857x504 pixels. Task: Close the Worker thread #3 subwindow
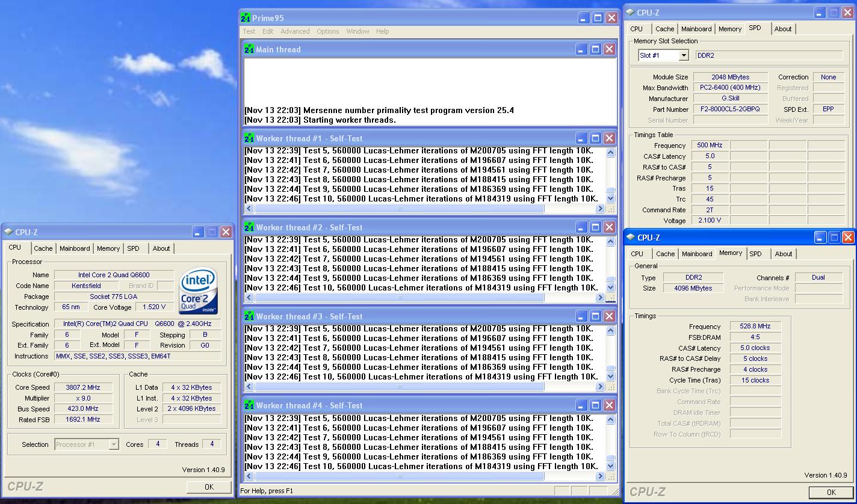(609, 316)
